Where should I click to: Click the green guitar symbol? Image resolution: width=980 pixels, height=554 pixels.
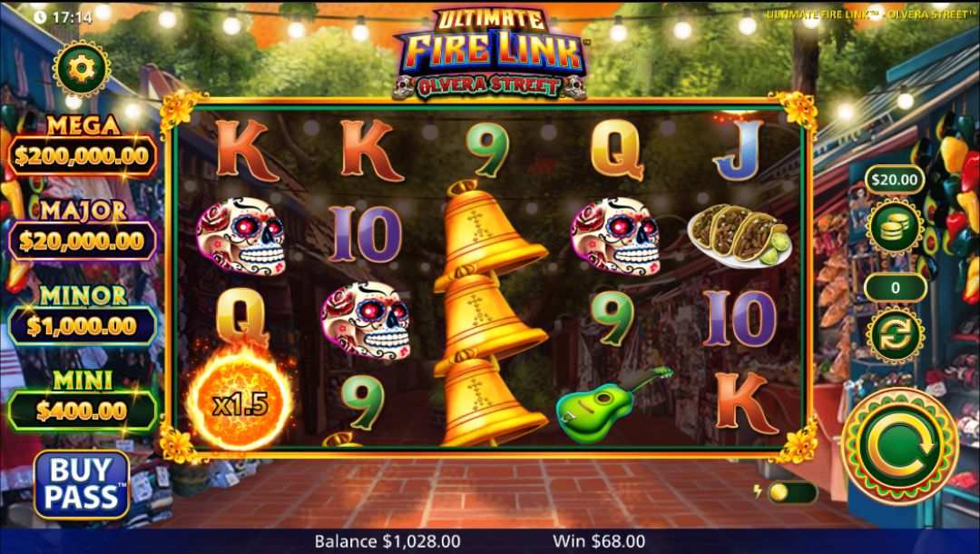612,404
